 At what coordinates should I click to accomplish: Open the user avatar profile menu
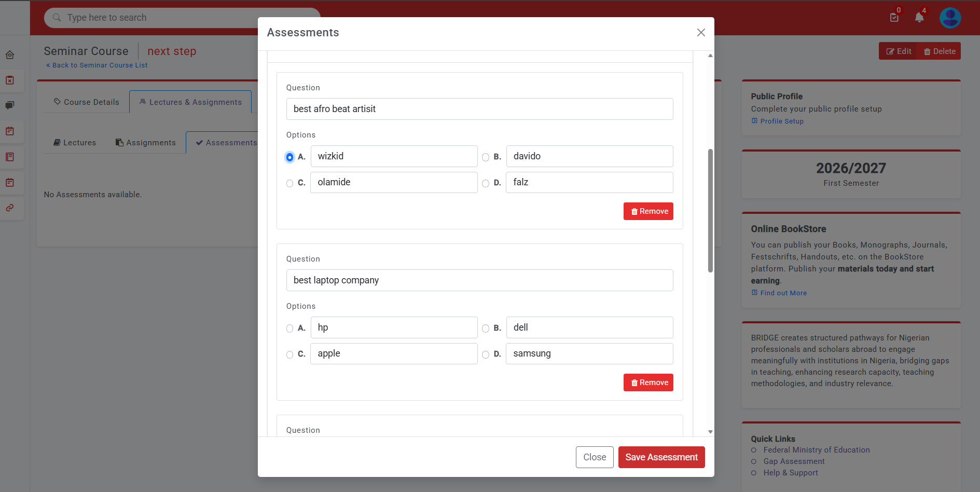[950, 18]
